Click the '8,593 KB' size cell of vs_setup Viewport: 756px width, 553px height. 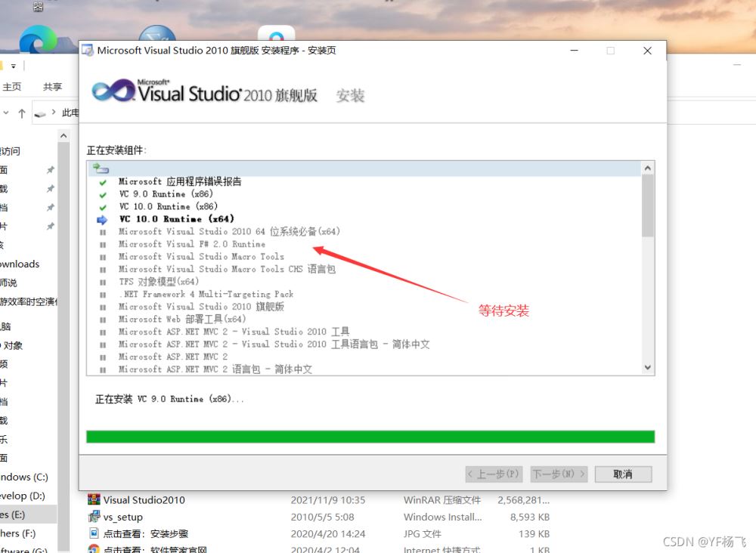[529, 517]
